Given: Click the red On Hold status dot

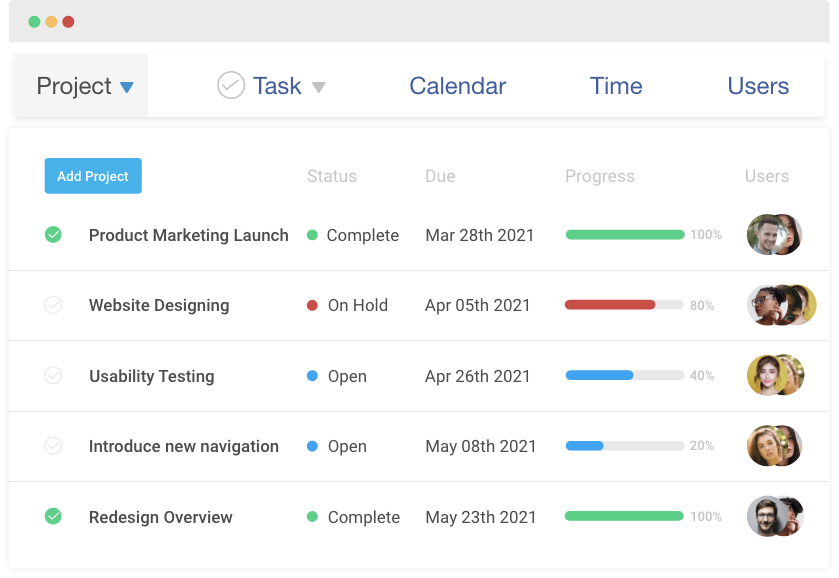Looking at the screenshot, I should point(313,305).
